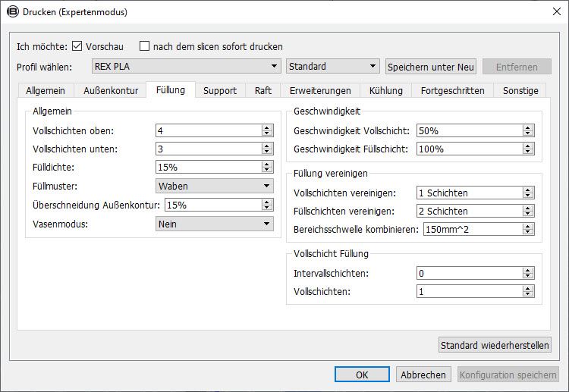569x392 pixels.
Task: Switch to the Allgemein tab
Action: [46, 91]
